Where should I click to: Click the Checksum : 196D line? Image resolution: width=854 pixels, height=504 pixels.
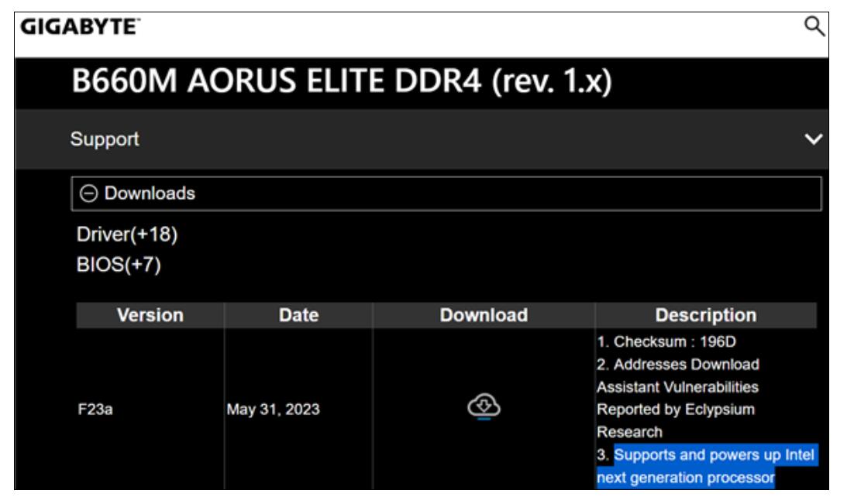pos(666,341)
